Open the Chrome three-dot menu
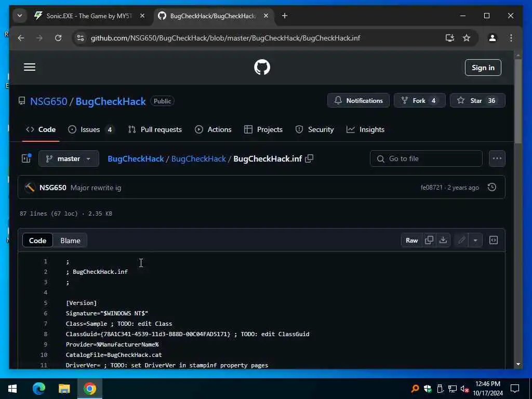Viewport: 532px width, 399px height. [511, 38]
